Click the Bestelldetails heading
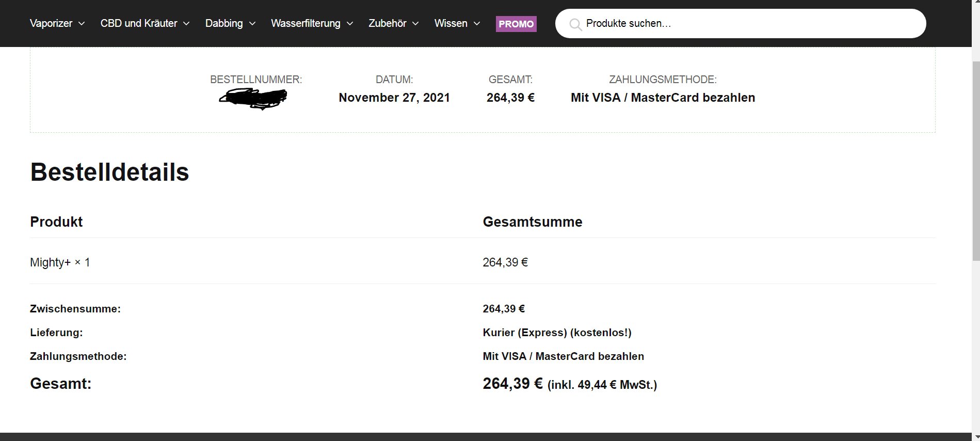This screenshot has height=441, width=980. [109, 172]
